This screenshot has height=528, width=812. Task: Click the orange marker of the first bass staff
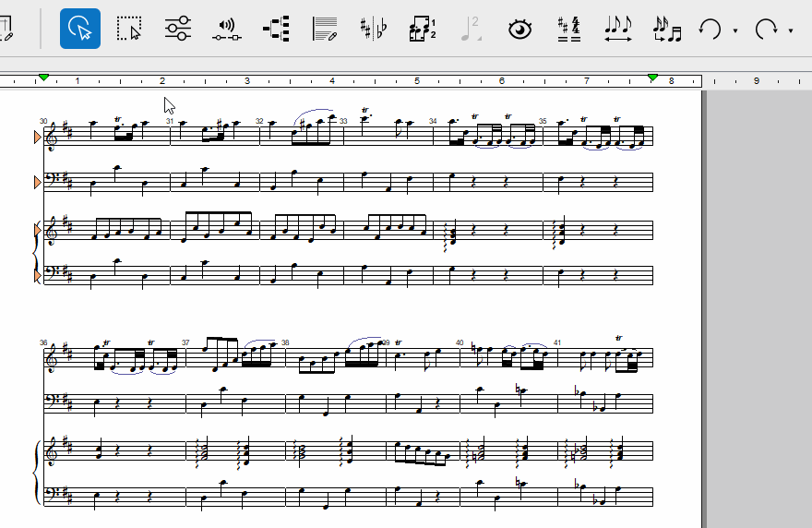tap(37, 183)
